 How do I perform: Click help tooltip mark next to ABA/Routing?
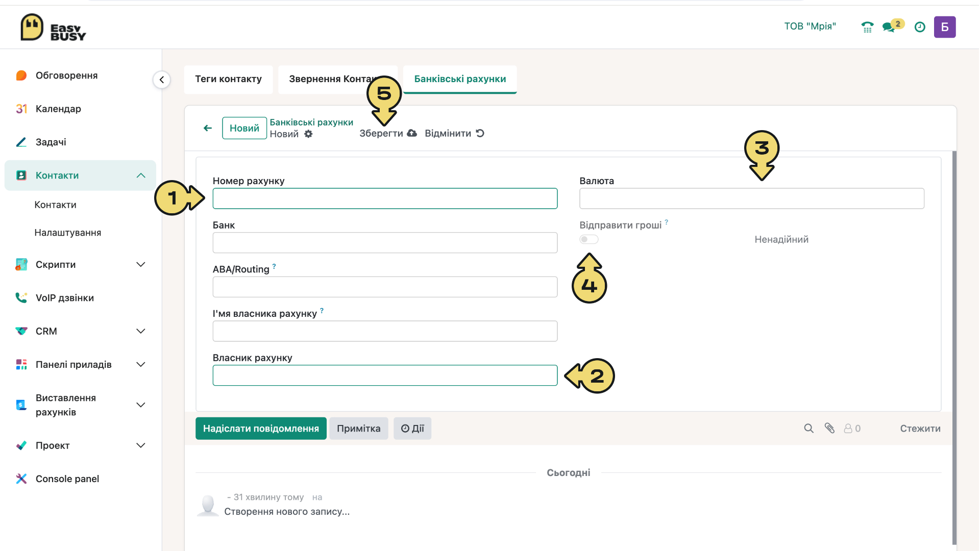274,266
